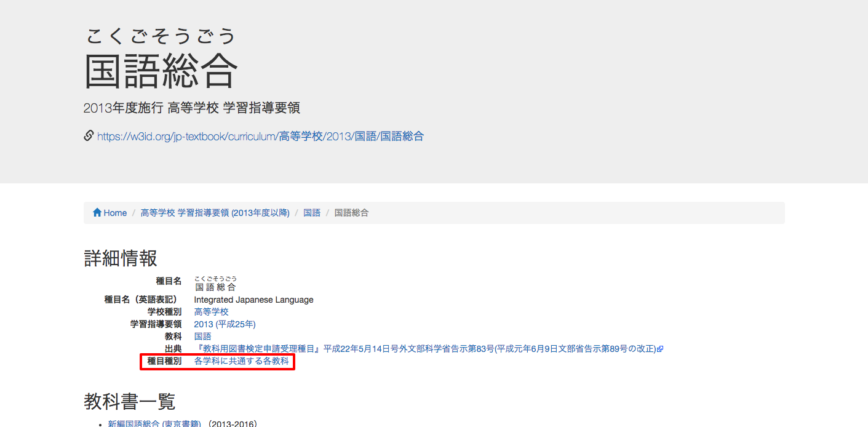
Task: Click the Home text in the breadcrumb
Action: [x=115, y=212]
